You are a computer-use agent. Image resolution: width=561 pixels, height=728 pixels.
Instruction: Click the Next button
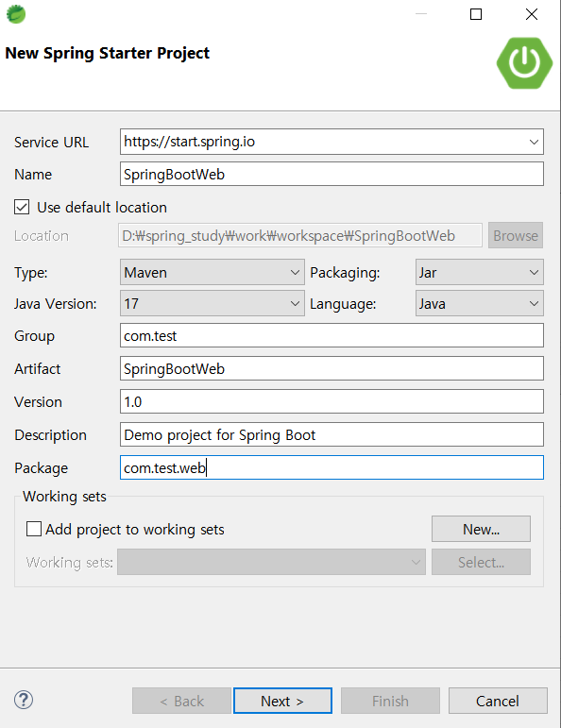[282, 701]
